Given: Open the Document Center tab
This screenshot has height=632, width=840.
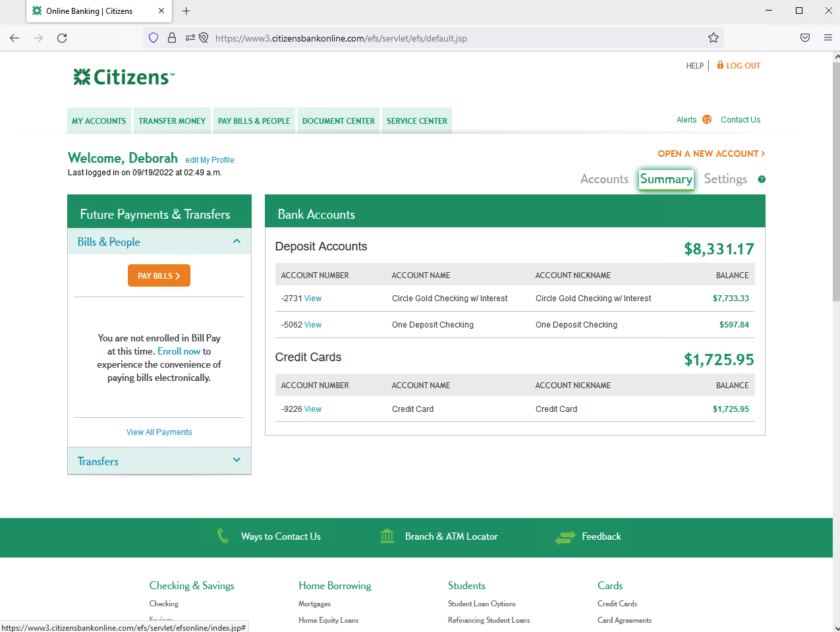Looking at the screenshot, I should (x=339, y=121).
